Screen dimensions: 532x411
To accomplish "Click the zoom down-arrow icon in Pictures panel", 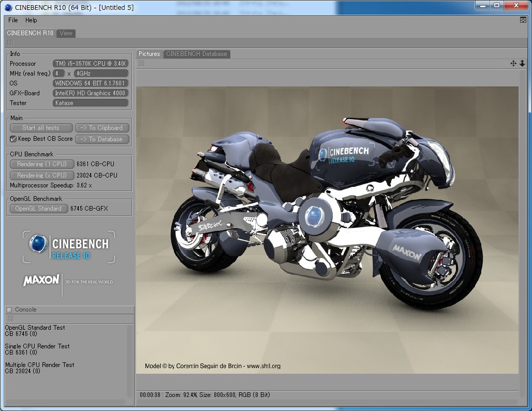I will coord(522,63).
